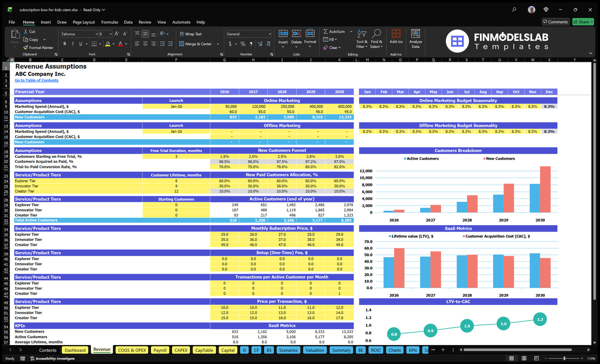This screenshot has height=364, width=600.
Task: Toggle Italic formatting
Action: 72,44
